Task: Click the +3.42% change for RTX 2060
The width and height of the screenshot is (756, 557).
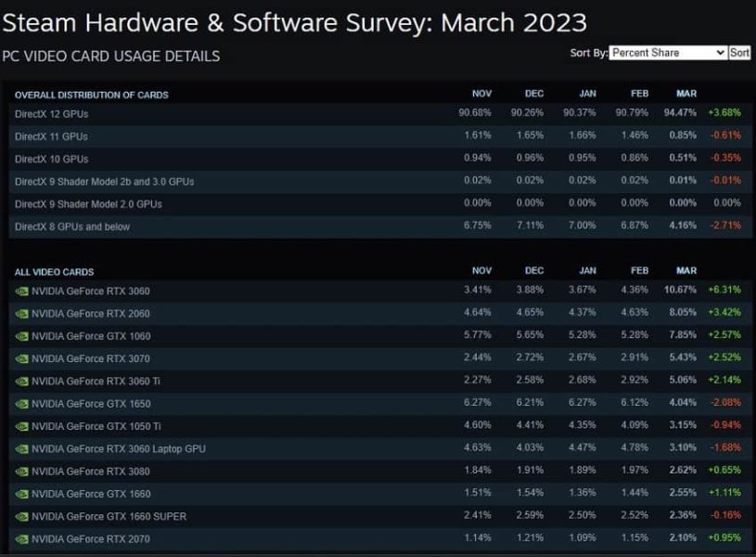Action: (724, 312)
